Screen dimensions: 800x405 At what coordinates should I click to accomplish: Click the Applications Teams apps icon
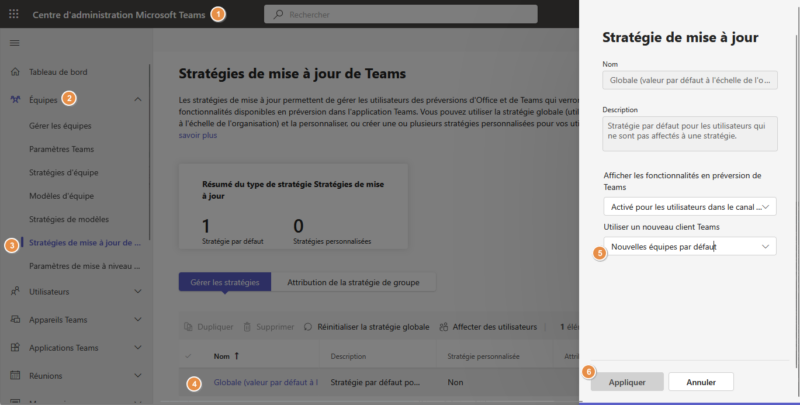click(x=15, y=347)
